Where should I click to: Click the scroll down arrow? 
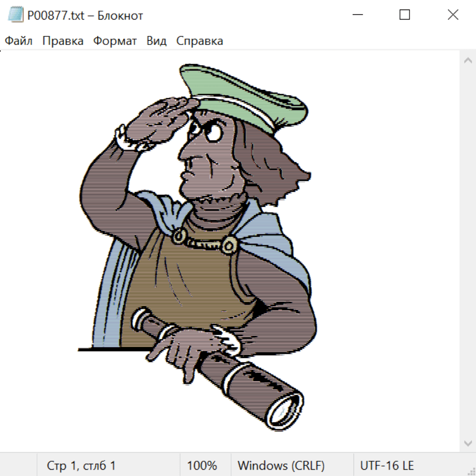tap(468, 443)
